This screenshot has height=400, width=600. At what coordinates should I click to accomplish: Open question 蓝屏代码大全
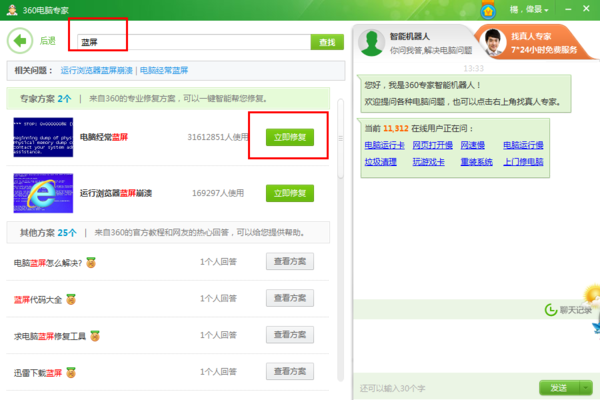coord(38,300)
